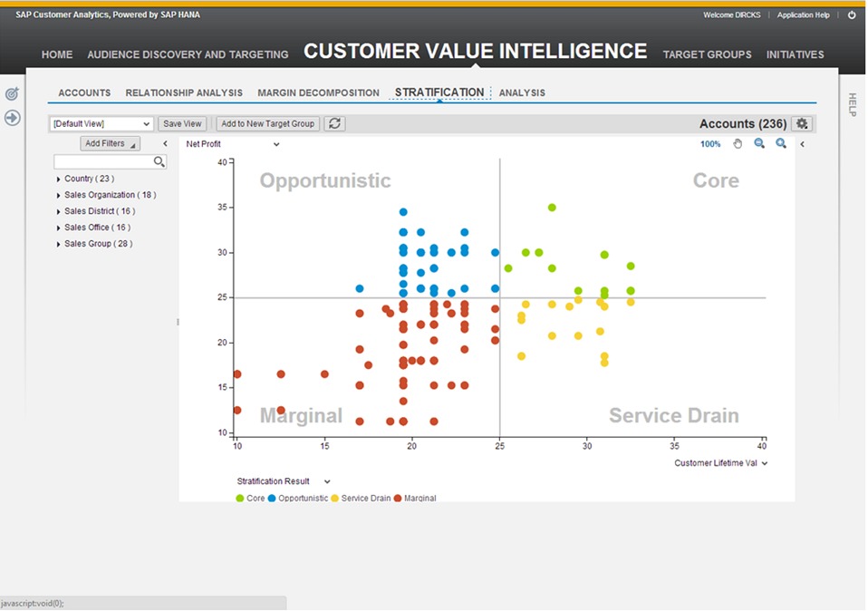Open the Application Help link

(804, 15)
